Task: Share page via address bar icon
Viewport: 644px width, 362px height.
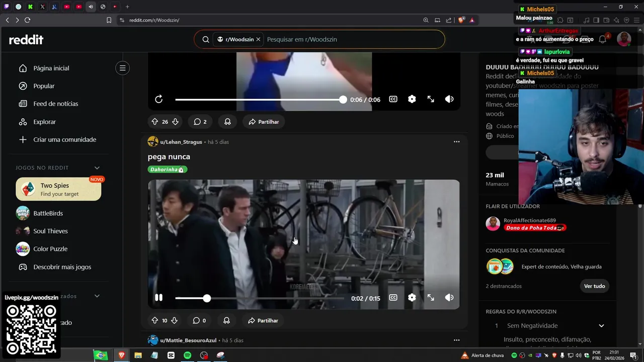Action: (449, 20)
